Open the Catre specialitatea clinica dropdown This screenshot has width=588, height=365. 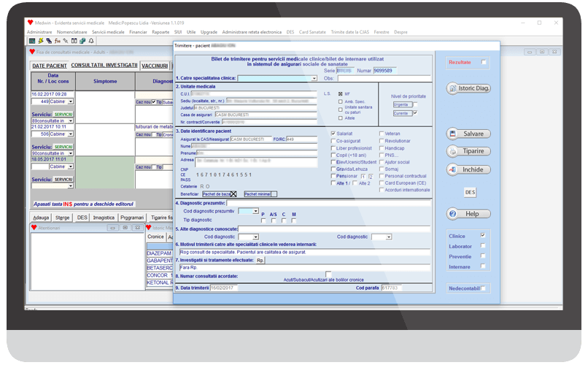tap(314, 78)
